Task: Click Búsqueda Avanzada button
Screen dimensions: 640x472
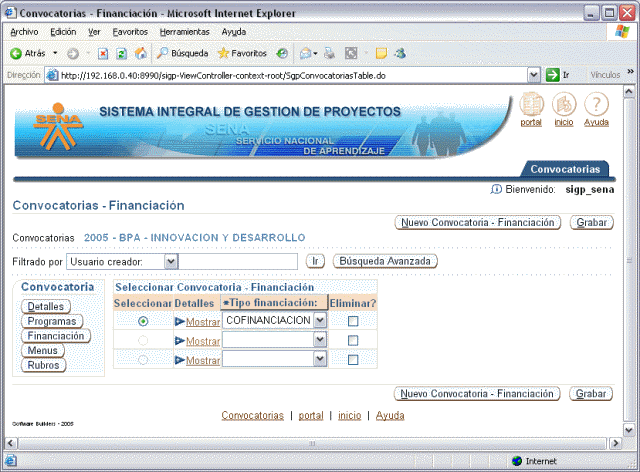Action: (x=385, y=261)
